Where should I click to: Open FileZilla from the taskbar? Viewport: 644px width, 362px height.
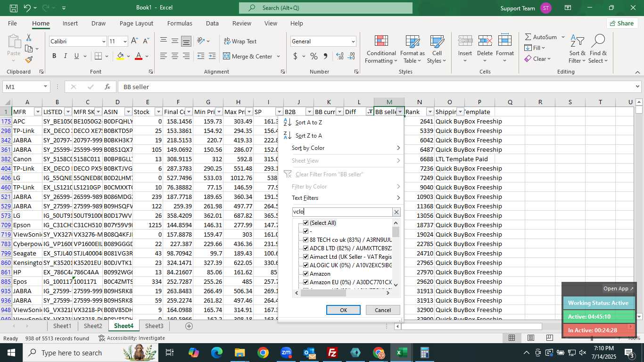332,353
